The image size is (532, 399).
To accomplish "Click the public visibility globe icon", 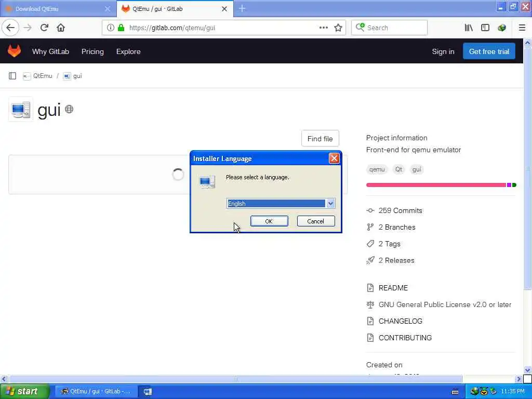I will (69, 109).
